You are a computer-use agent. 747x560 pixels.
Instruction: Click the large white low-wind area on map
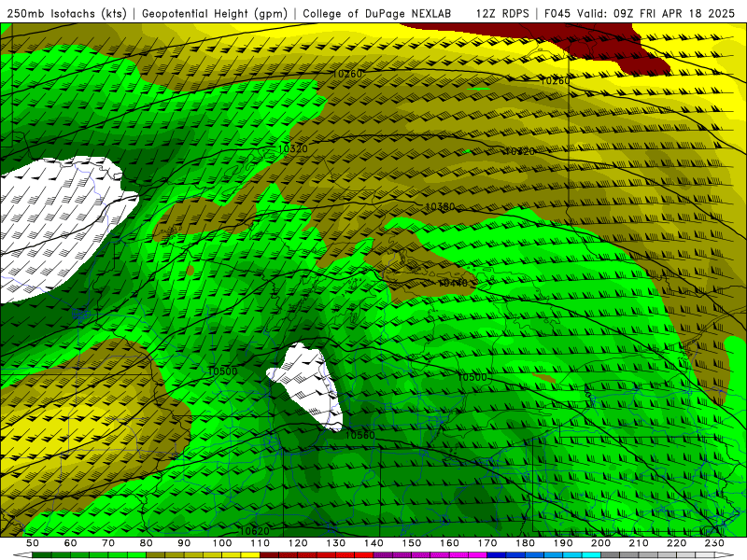point(57,229)
